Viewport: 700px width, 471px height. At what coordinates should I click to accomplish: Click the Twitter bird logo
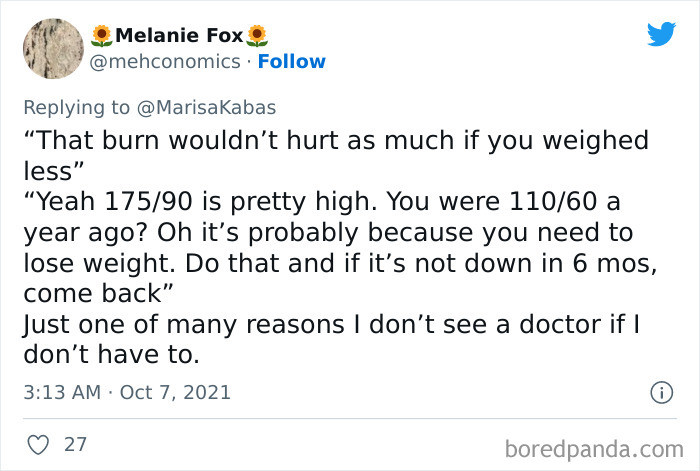661,35
